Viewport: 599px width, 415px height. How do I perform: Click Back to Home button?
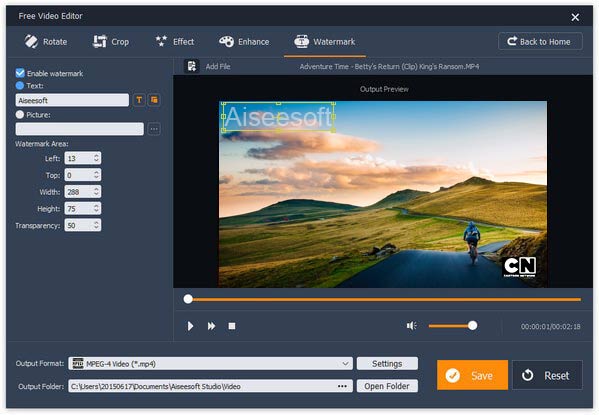(540, 41)
